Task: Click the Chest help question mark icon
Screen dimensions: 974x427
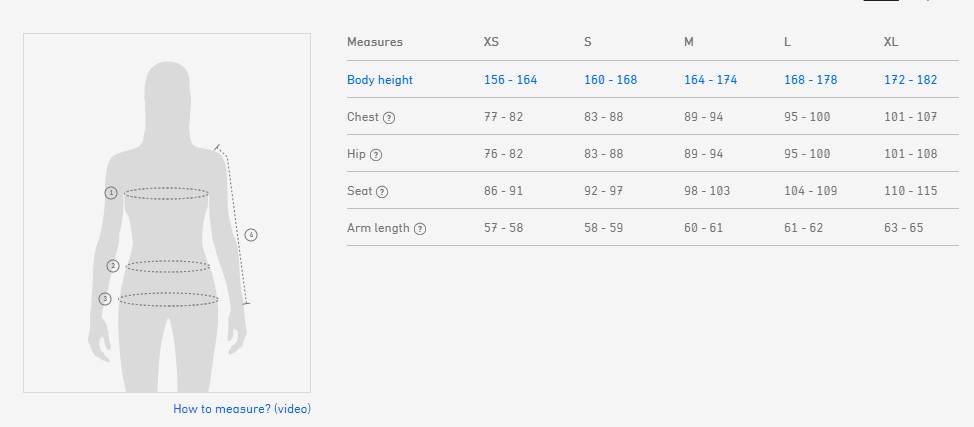Action: pos(389,118)
